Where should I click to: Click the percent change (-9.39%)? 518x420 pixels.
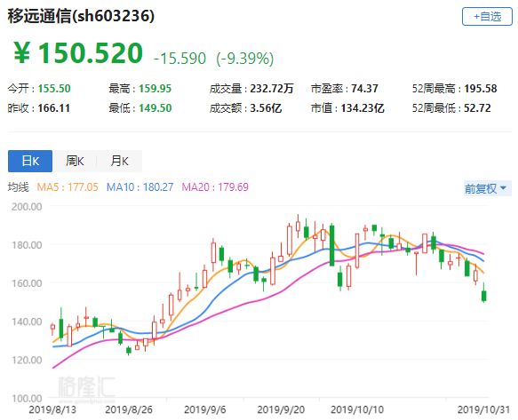click(245, 59)
